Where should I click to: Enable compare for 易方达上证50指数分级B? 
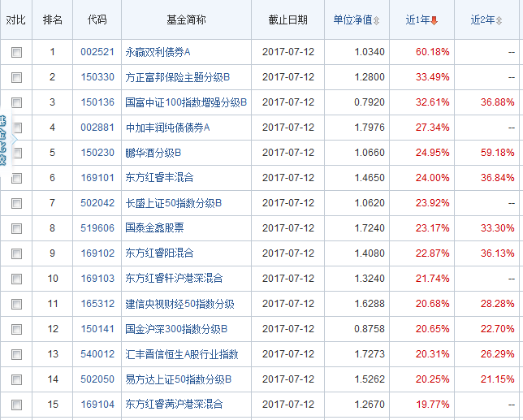[x=17, y=380]
